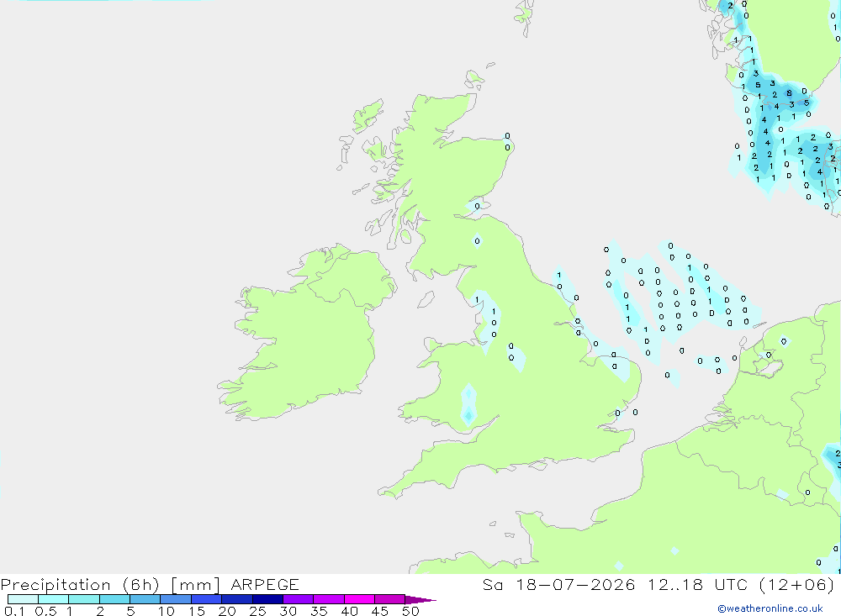841x616 pixels.
Task: Choose the 15 to 20 mm legend swatch
Action: [x=207, y=599]
